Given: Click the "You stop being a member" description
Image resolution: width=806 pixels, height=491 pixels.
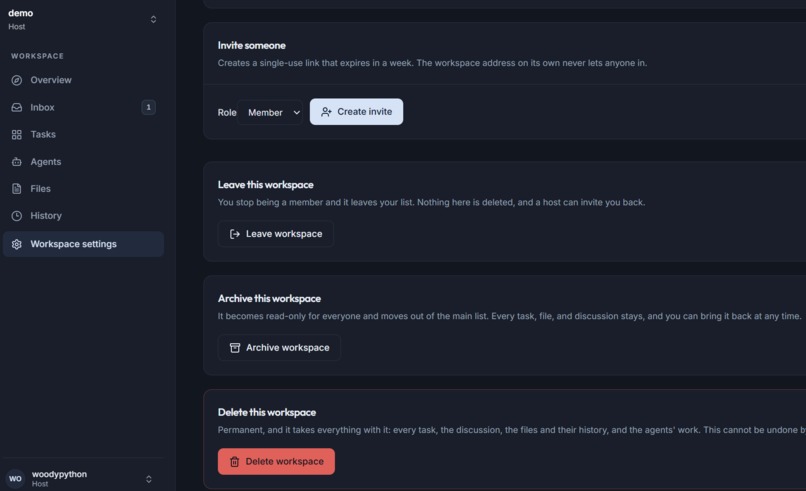Looking at the screenshot, I should pos(431,203).
